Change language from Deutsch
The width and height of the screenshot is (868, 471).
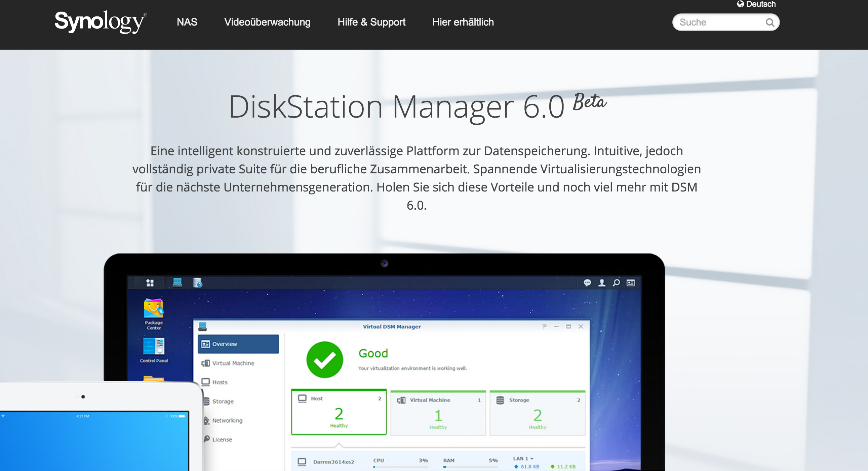[x=760, y=4]
